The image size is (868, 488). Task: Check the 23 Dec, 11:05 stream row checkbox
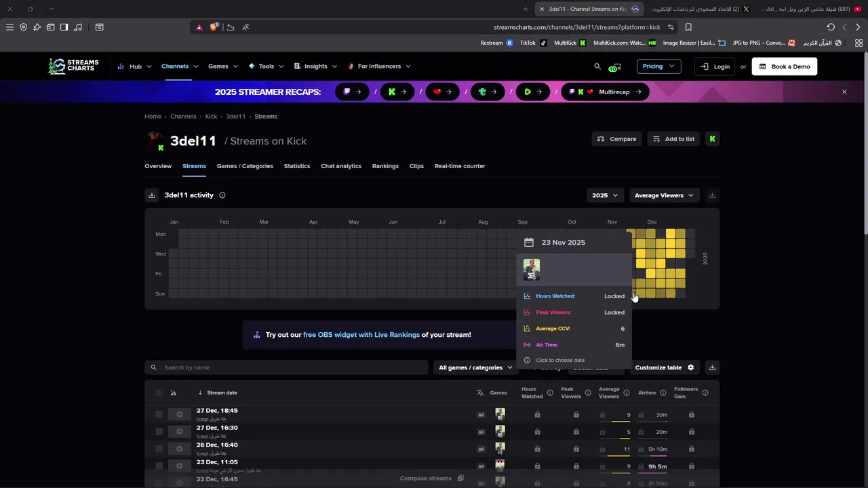click(159, 466)
